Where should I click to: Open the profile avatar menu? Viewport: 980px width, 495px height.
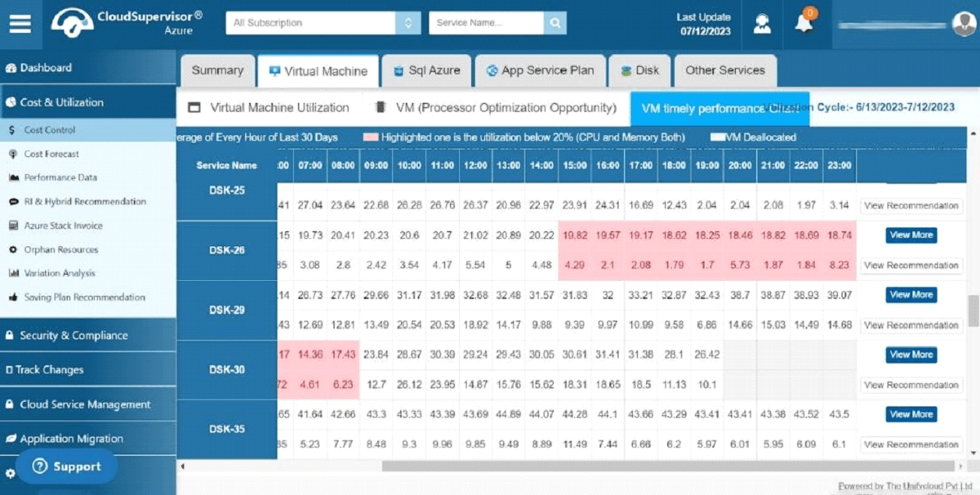click(x=964, y=23)
